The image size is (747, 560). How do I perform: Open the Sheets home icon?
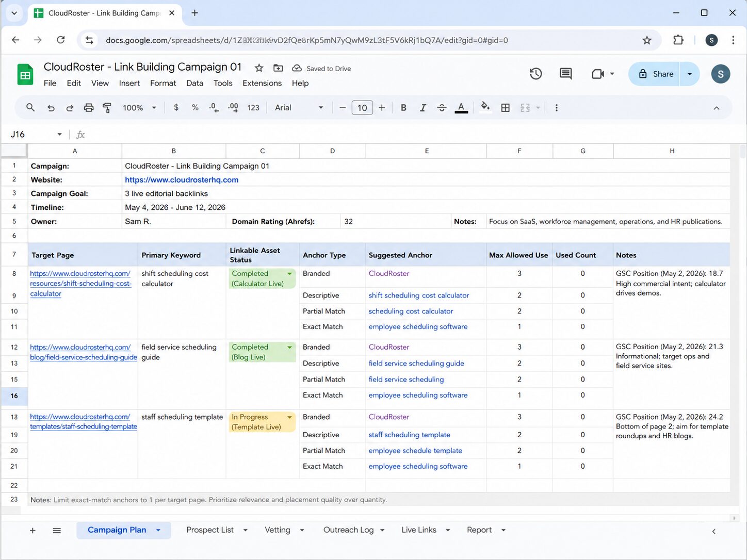[x=25, y=74]
